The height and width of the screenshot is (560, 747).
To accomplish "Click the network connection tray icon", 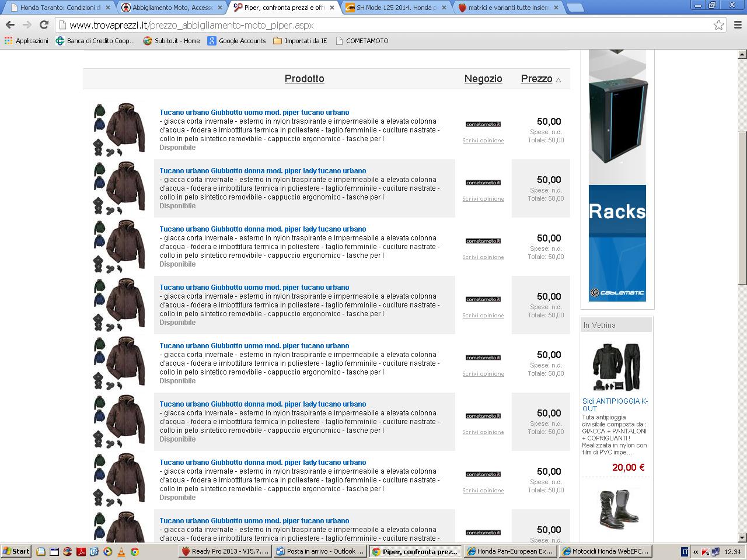I will 715,551.
